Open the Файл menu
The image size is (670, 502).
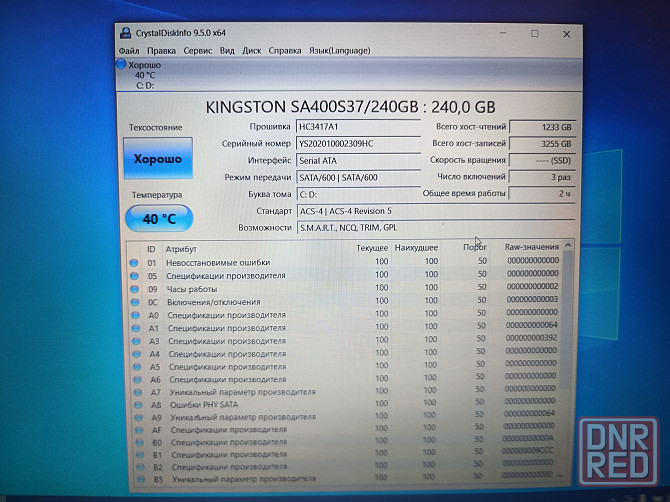point(129,51)
